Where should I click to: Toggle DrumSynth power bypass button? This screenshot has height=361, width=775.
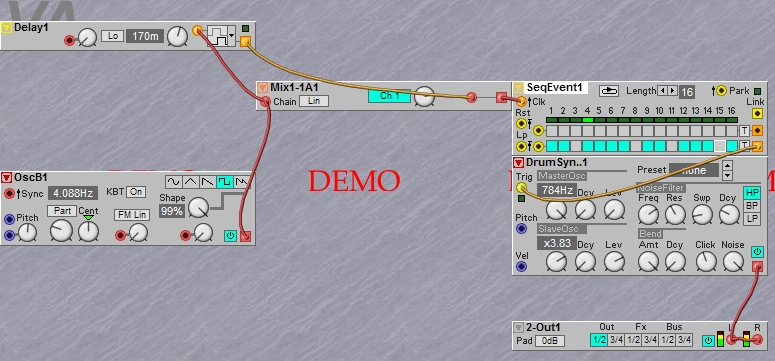click(x=757, y=252)
